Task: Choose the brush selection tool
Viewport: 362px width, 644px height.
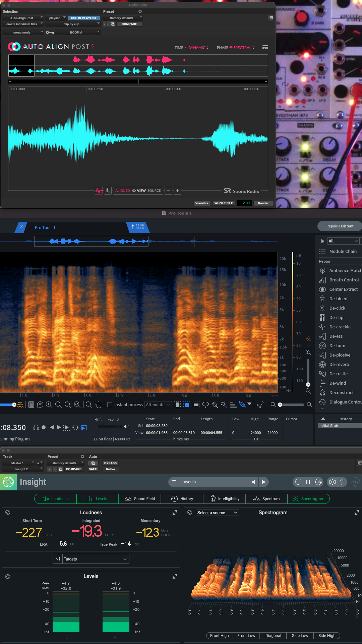Action: [x=215, y=405]
